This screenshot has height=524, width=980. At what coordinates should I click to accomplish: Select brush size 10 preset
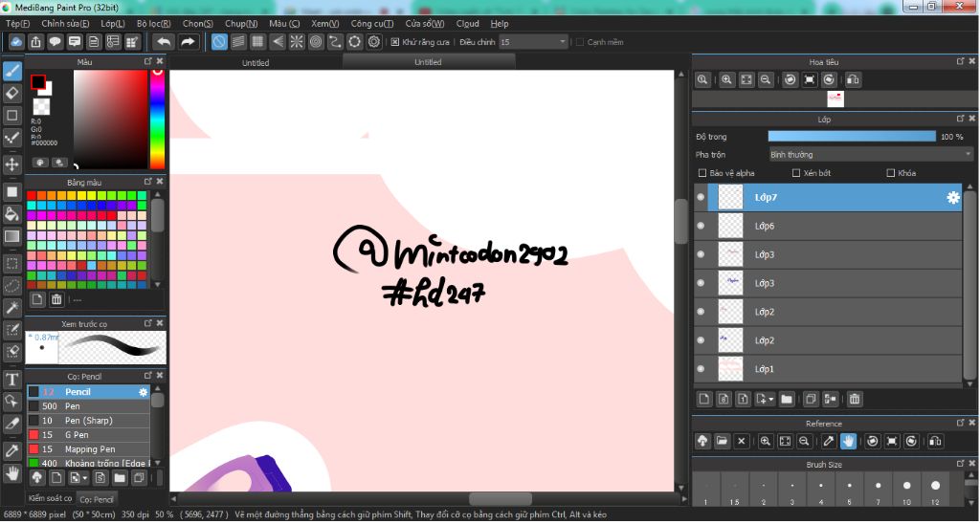(906, 489)
